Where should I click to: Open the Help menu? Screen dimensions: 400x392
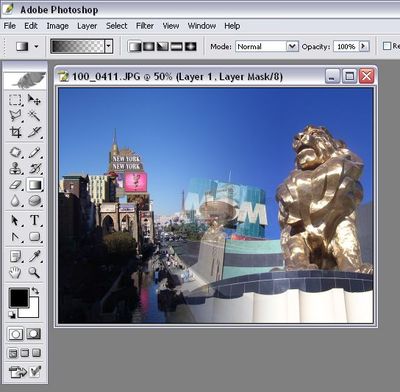(232, 26)
